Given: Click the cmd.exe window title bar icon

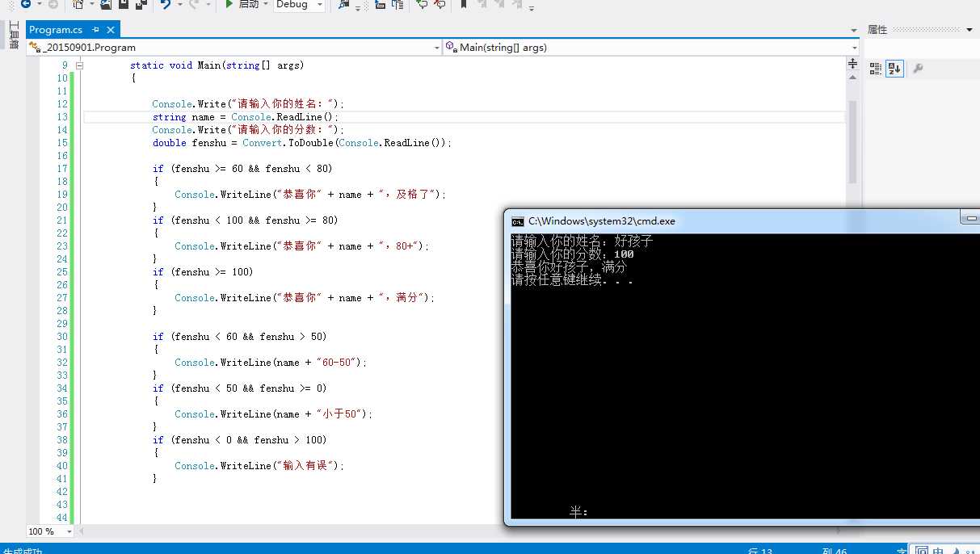Looking at the screenshot, I should (x=518, y=220).
